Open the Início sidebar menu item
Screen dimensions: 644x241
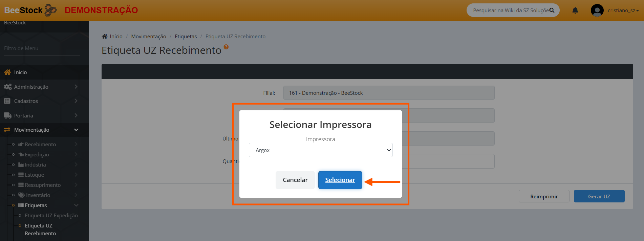[20, 72]
